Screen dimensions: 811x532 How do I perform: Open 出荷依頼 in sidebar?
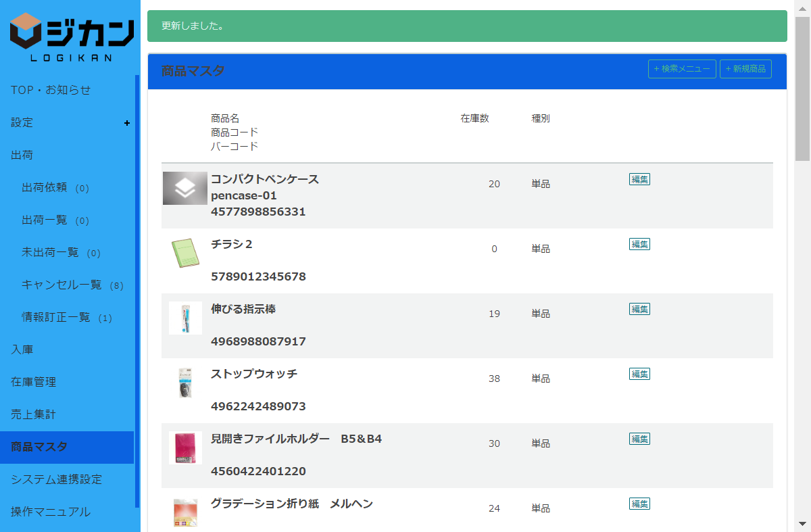click(45, 188)
